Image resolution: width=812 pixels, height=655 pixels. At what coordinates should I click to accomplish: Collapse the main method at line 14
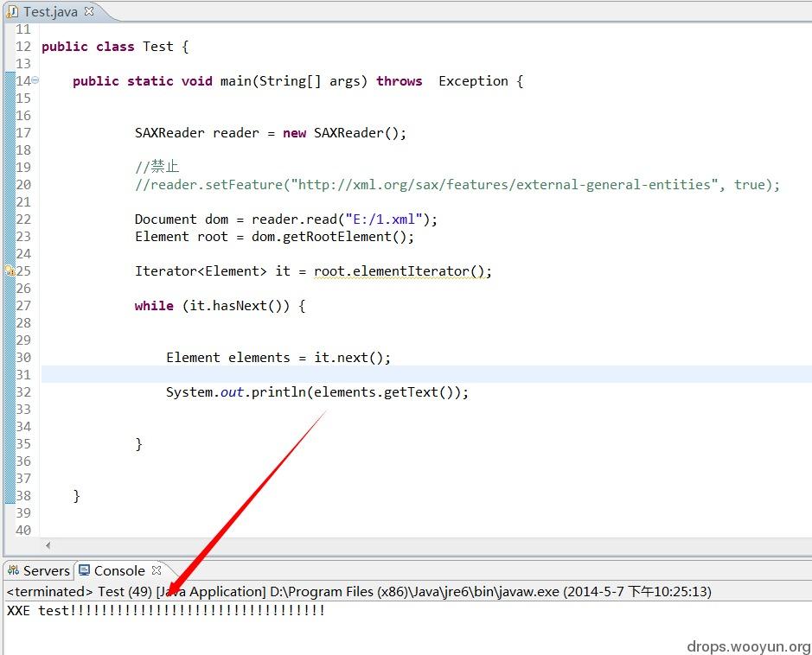point(35,80)
